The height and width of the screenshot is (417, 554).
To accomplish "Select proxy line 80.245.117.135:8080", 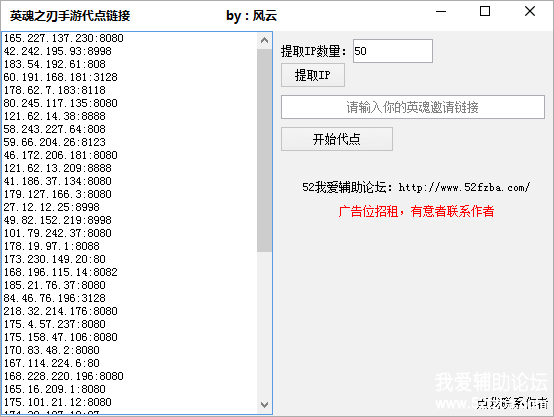I will [60, 103].
